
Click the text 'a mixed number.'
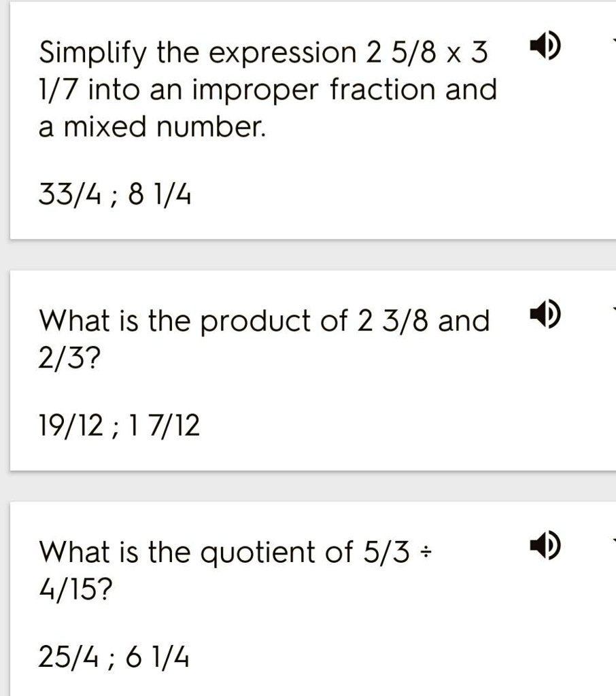coord(152,126)
